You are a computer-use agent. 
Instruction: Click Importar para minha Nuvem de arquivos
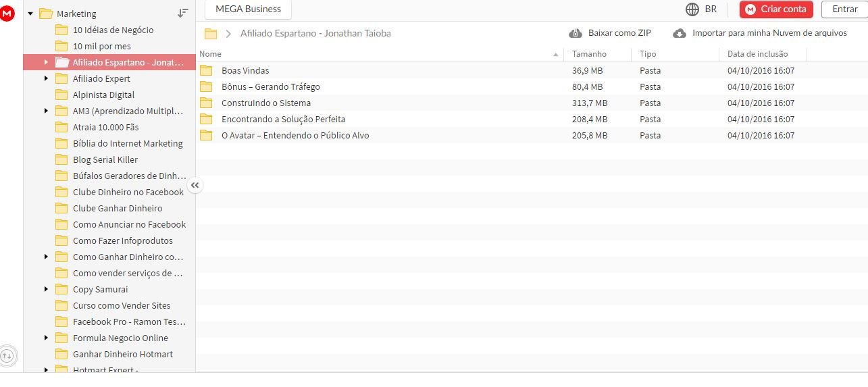click(769, 33)
